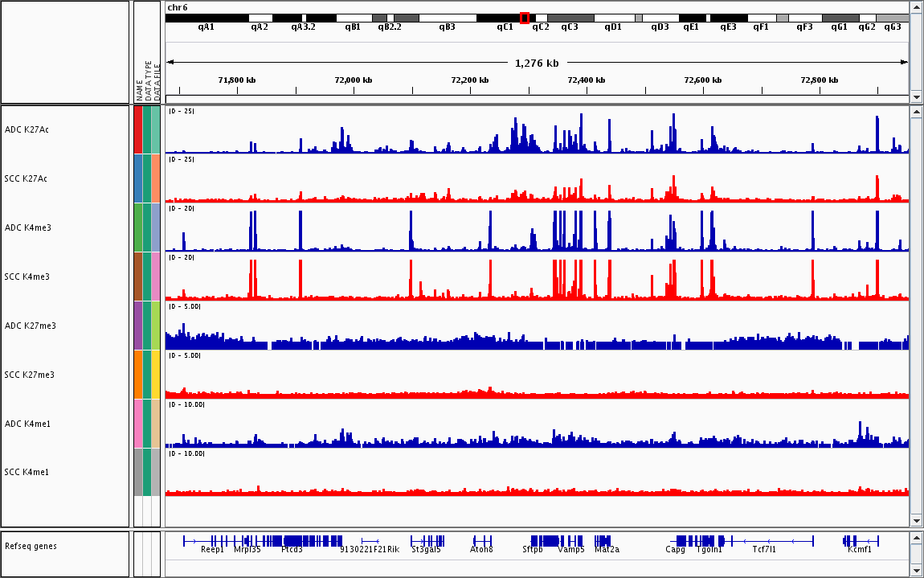Click red attribute swatch for ADC K27Ac
Image resolution: width=924 pixels, height=578 pixels.
click(138, 129)
